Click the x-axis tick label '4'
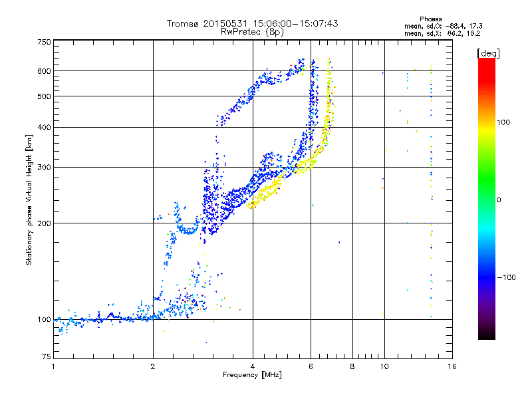The width and height of the screenshot is (532, 399). coord(253,366)
